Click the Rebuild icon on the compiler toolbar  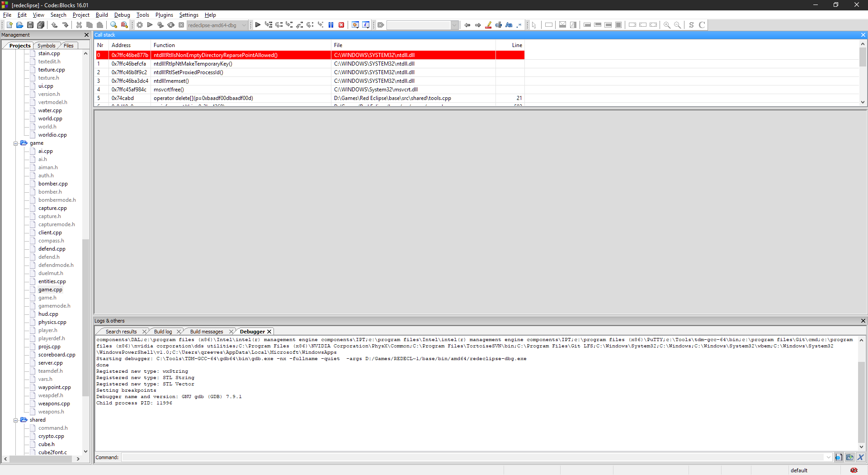click(x=171, y=25)
